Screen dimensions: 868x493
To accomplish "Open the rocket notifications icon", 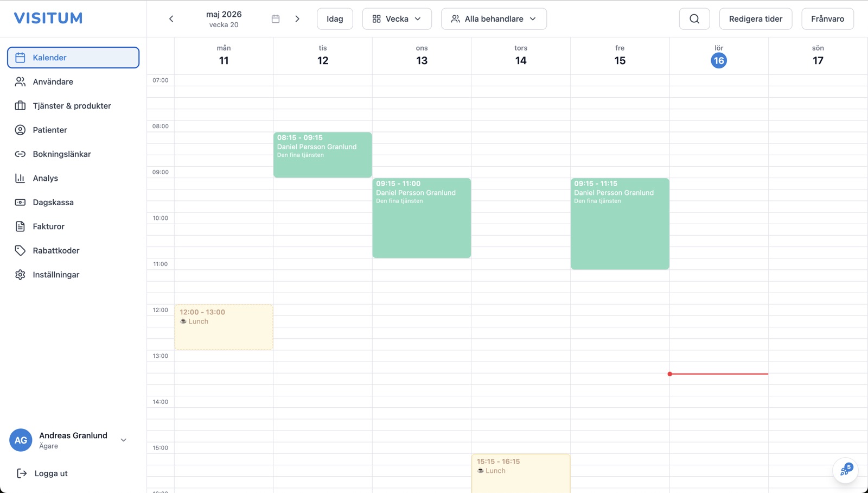I will [845, 470].
